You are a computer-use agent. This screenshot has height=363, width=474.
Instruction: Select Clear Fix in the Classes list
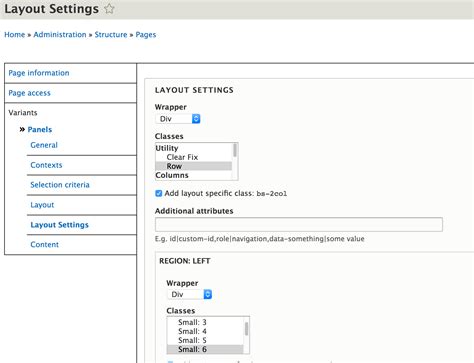(x=182, y=157)
